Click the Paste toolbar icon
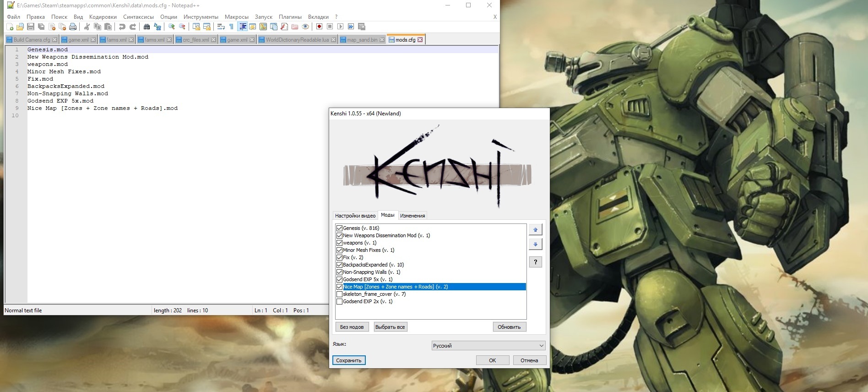 [x=108, y=27]
